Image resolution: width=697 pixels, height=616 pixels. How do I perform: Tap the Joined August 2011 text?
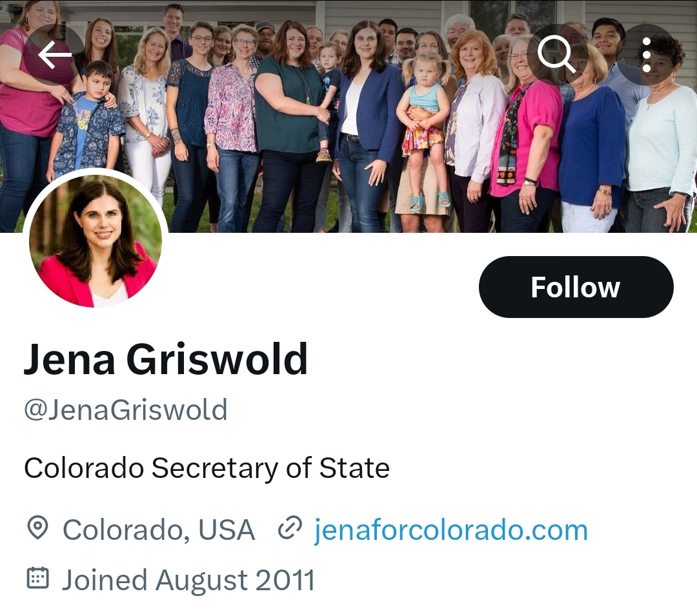point(188,580)
